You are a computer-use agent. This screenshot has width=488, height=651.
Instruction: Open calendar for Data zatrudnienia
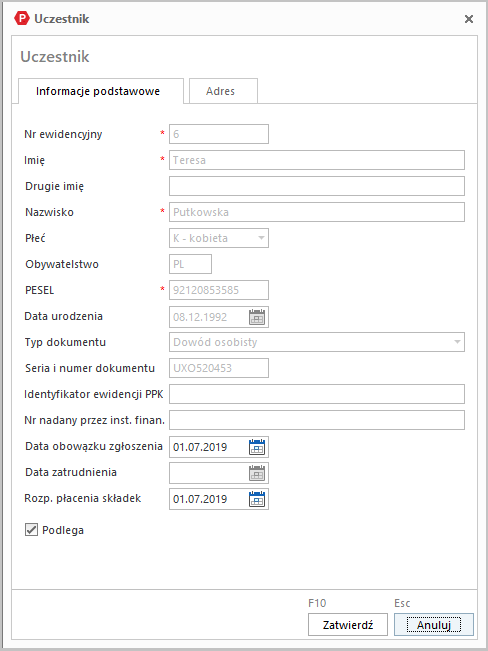[257, 473]
